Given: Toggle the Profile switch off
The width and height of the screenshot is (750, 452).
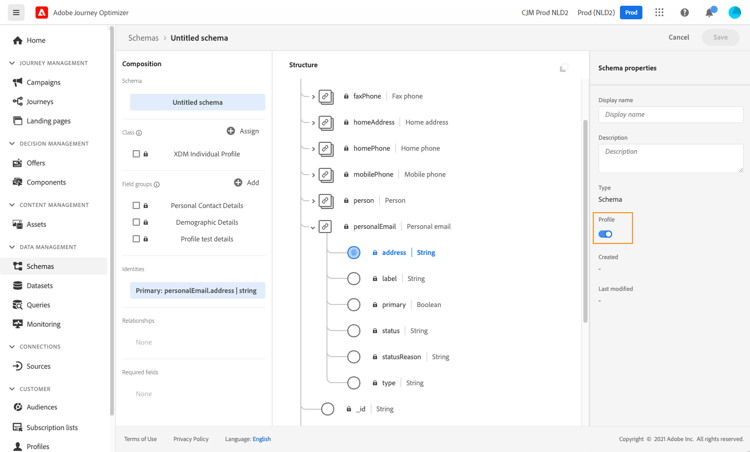Looking at the screenshot, I should coord(606,234).
